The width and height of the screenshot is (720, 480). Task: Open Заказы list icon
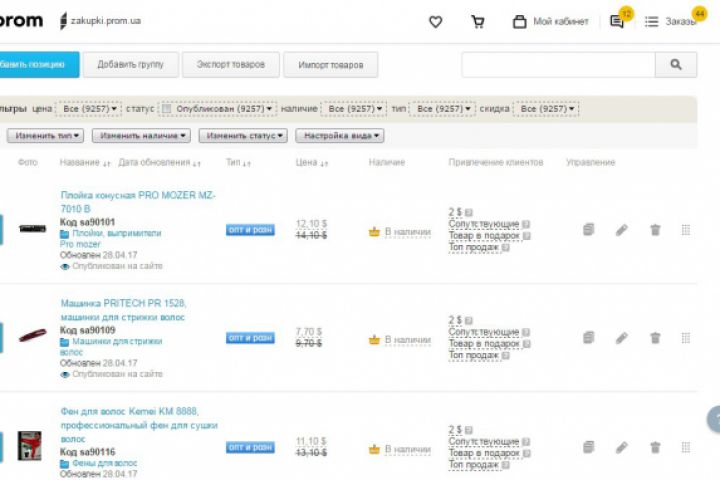pos(651,22)
